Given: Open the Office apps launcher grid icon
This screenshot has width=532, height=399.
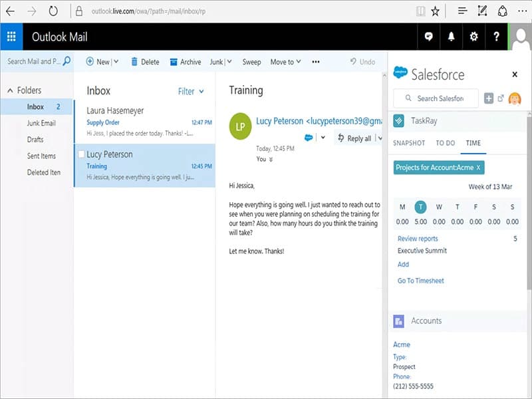Looking at the screenshot, I should pyautogui.click(x=11, y=37).
